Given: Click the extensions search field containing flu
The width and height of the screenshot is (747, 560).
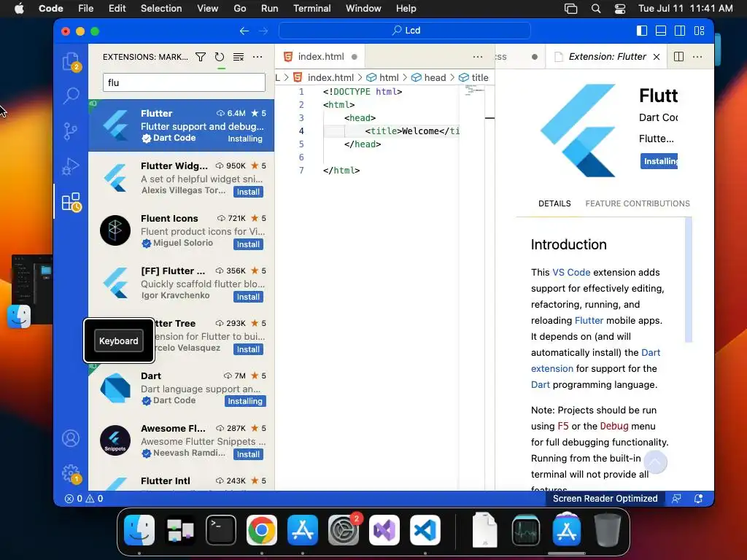Looking at the screenshot, I should click(x=184, y=82).
